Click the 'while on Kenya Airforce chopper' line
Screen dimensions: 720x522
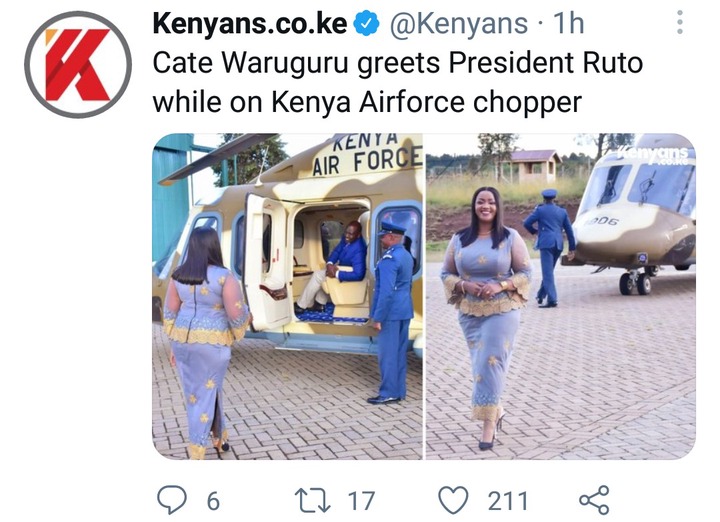click(367, 102)
